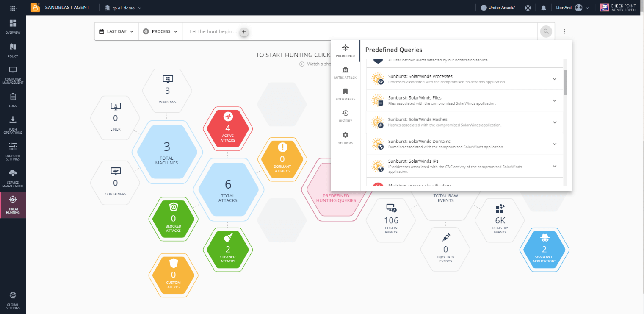Expand Sunburst: SolarWinds Processes query
The image size is (644, 314).
pyautogui.click(x=554, y=78)
